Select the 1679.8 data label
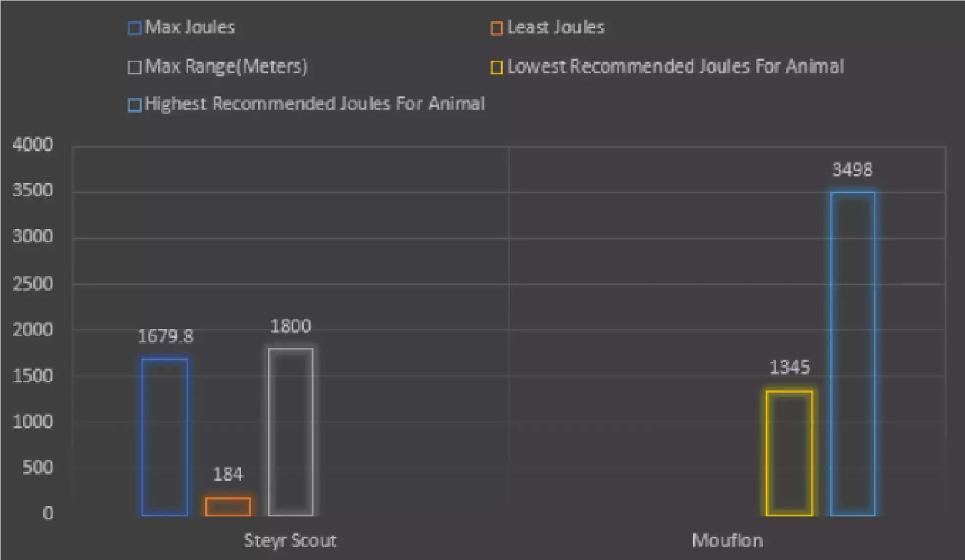Image resolution: width=965 pixels, height=560 pixels. click(166, 336)
